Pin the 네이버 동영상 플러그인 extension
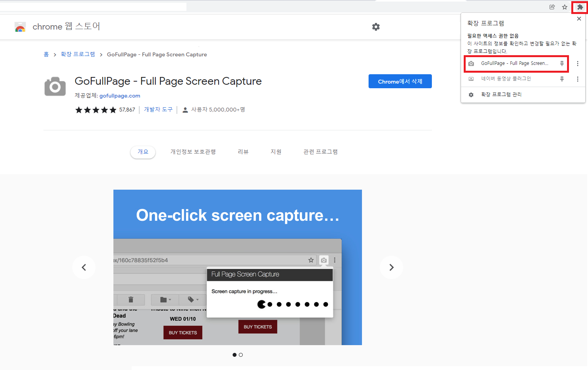The width and height of the screenshot is (588, 370). click(562, 79)
